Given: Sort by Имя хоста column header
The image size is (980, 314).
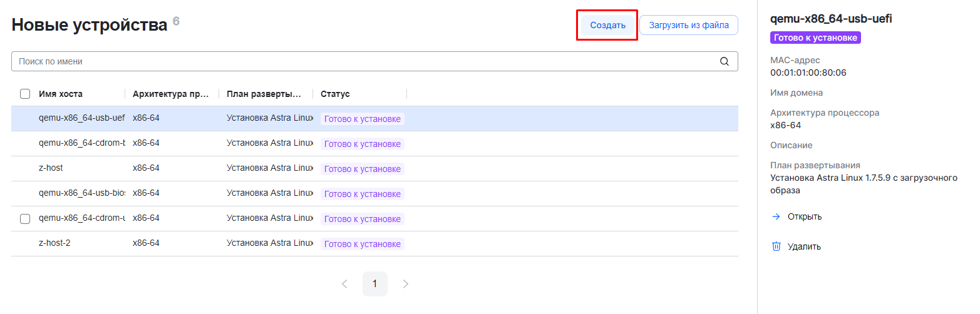Looking at the screenshot, I should [x=61, y=94].
